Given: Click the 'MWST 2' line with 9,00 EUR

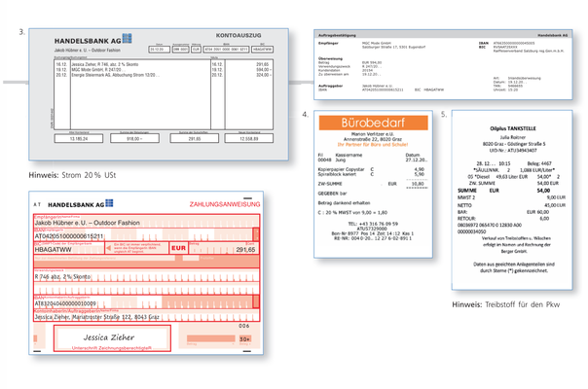Looking at the screenshot, I should pos(511,197).
